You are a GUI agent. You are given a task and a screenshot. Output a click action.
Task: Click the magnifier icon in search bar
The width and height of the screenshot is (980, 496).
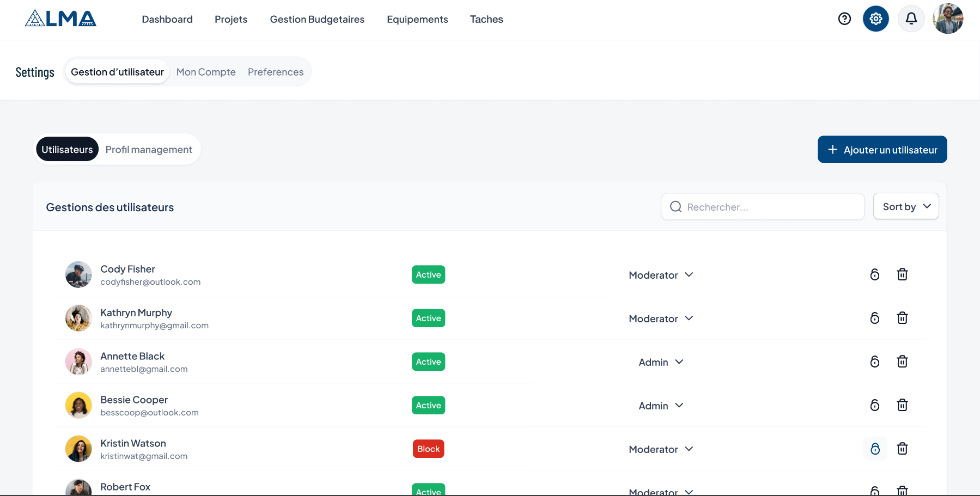[675, 206]
